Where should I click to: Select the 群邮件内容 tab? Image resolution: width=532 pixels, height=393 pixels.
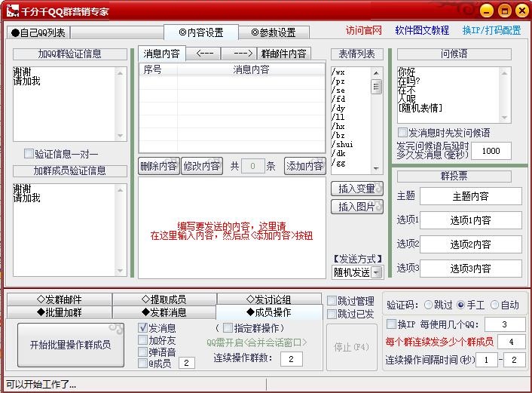(284, 54)
